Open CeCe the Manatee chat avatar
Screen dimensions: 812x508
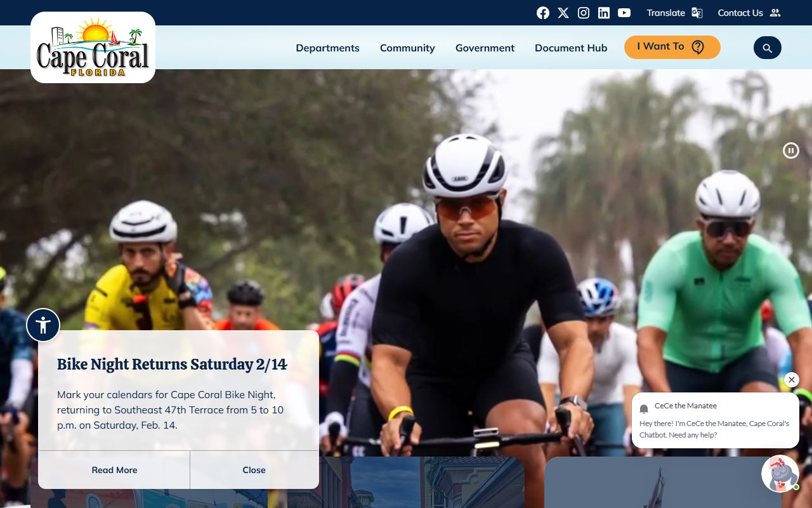coord(780,474)
